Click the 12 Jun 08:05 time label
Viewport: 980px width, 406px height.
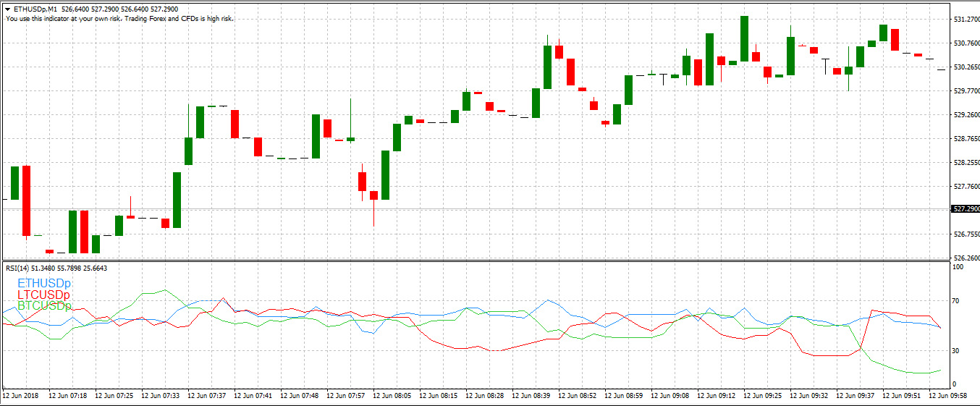pos(393,396)
